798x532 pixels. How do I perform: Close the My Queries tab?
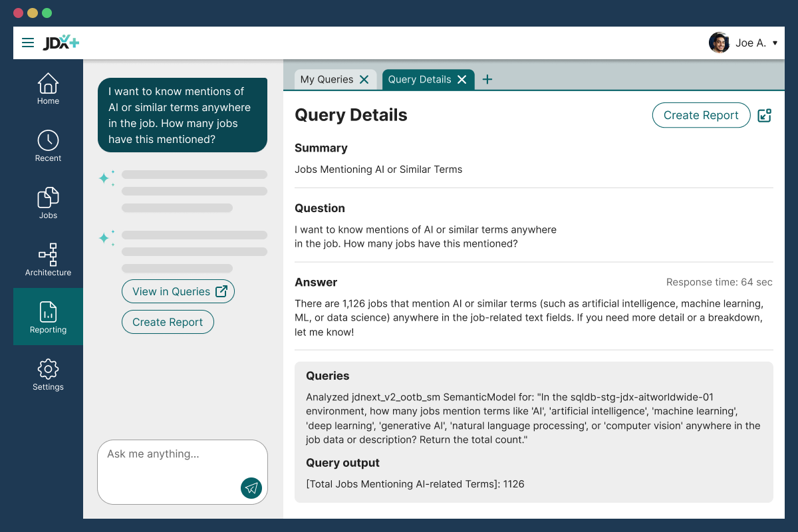click(x=364, y=80)
